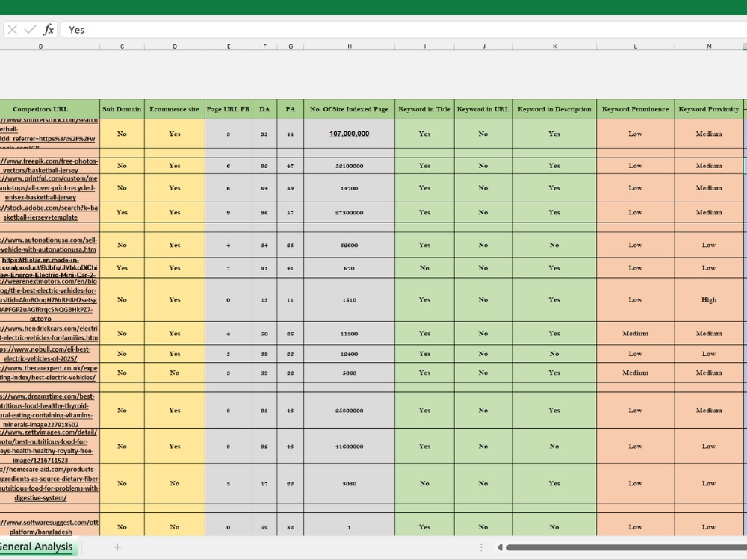Click the 14700 indexed pages cell
Screen dimensions: 747x560
tap(349, 188)
